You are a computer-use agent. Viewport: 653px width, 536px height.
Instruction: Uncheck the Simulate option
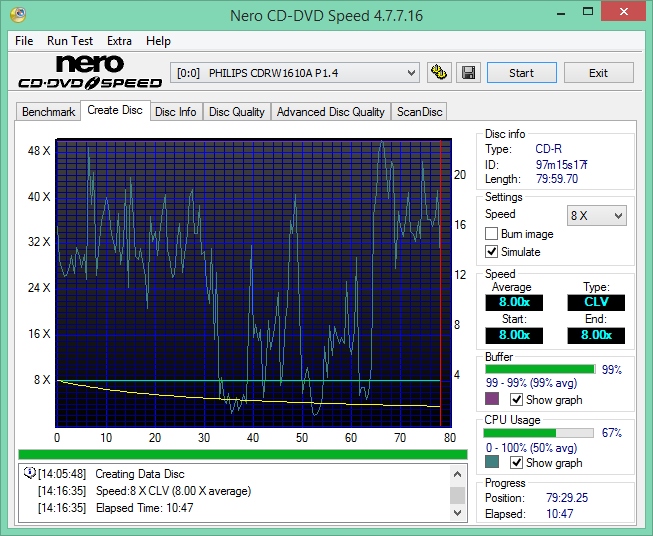[492, 252]
